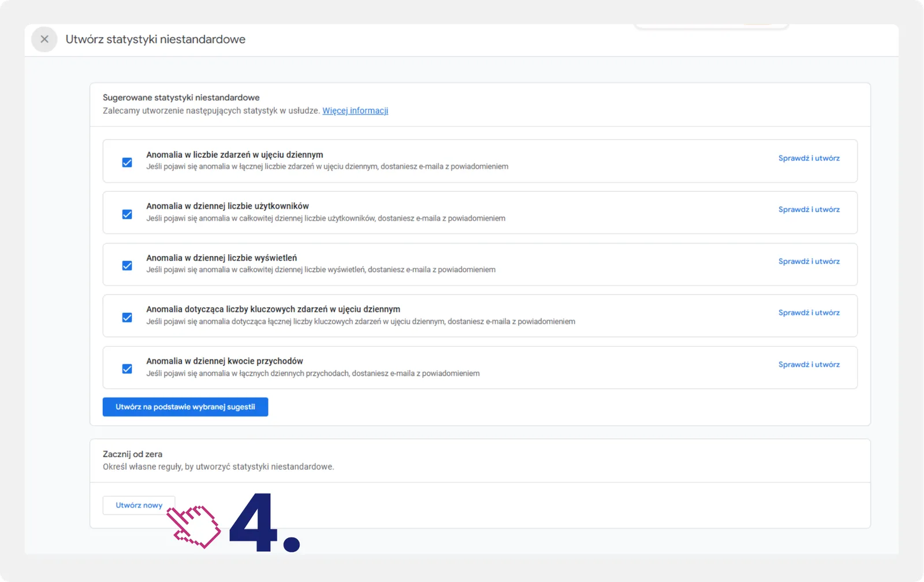
Task: Click the Utwórz nowy button
Action: (x=139, y=505)
